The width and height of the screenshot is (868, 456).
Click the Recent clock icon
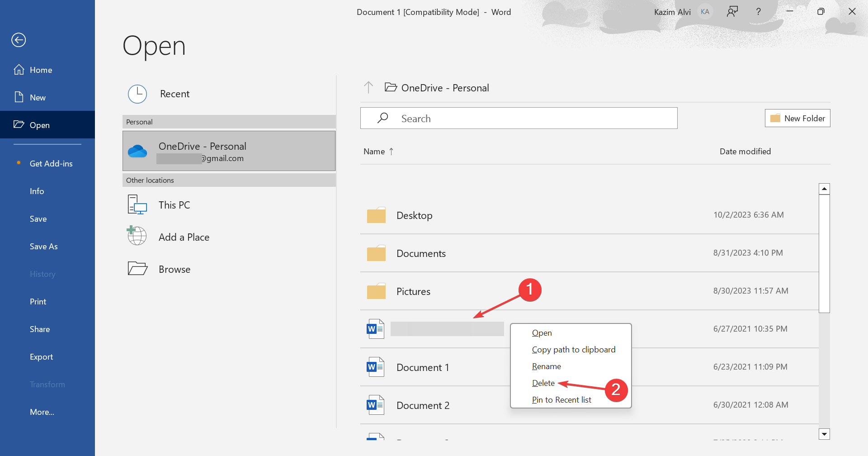(x=137, y=94)
